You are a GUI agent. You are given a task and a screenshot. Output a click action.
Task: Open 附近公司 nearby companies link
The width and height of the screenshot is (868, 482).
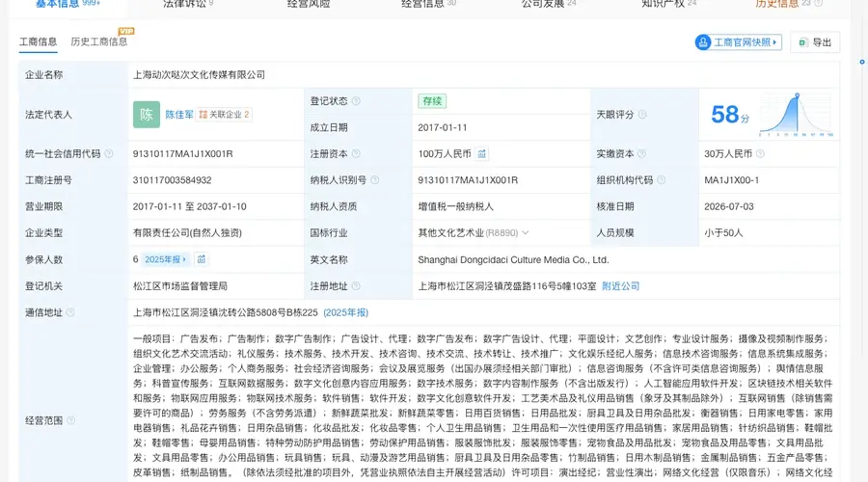point(620,286)
